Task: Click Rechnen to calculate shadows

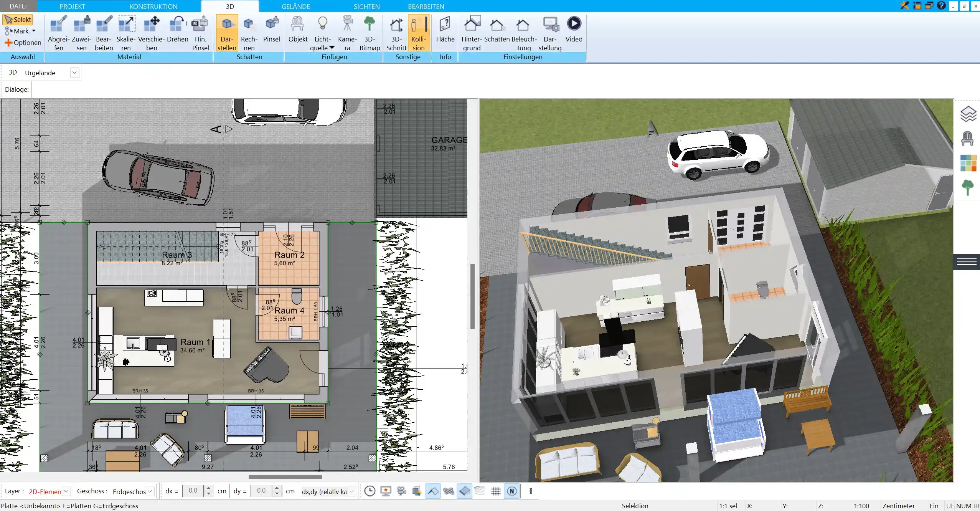Action: pos(249,33)
